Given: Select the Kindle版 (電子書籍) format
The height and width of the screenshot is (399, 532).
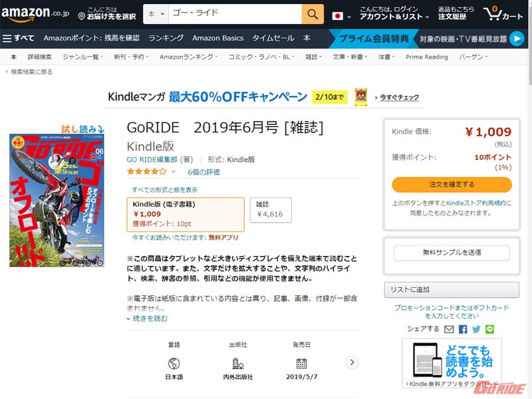Looking at the screenshot, I should click(x=186, y=214).
